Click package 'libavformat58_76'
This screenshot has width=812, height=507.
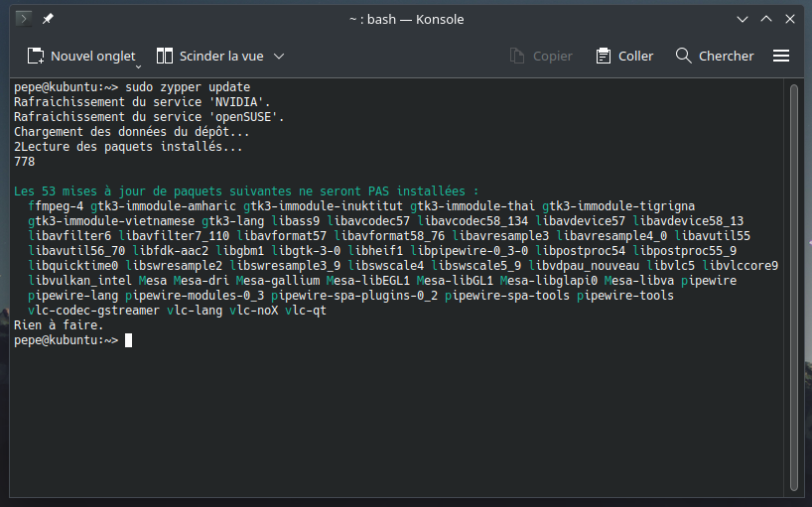pyautogui.click(x=389, y=236)
